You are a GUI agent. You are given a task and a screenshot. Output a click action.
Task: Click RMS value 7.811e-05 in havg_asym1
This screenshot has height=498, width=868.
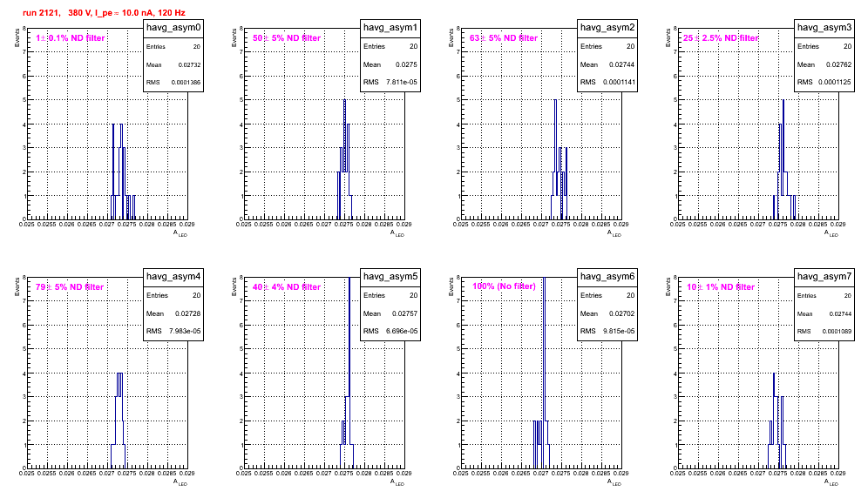(402, 83)
